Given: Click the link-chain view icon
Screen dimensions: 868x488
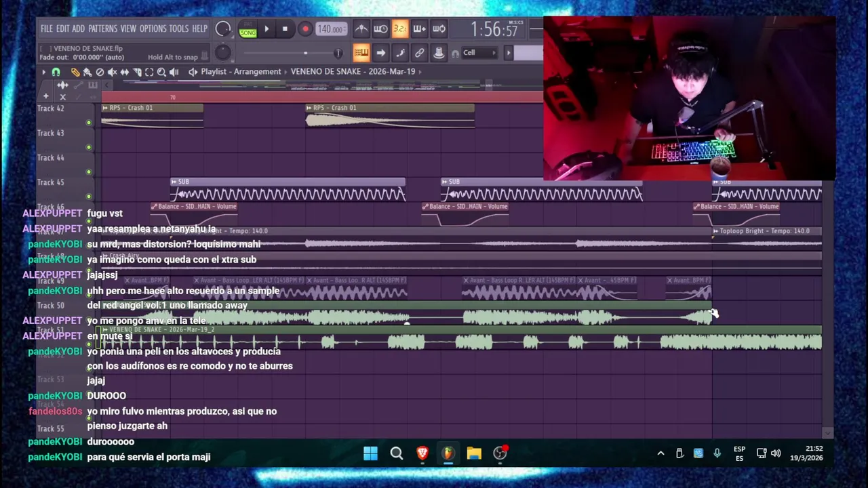Looking at the screenshot, I should (x=420, y=53).
